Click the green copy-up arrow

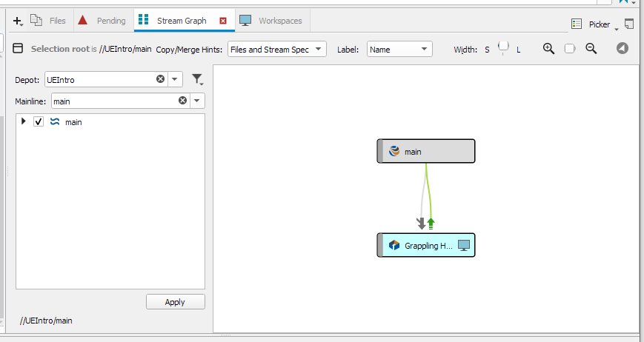pos(431,224)
